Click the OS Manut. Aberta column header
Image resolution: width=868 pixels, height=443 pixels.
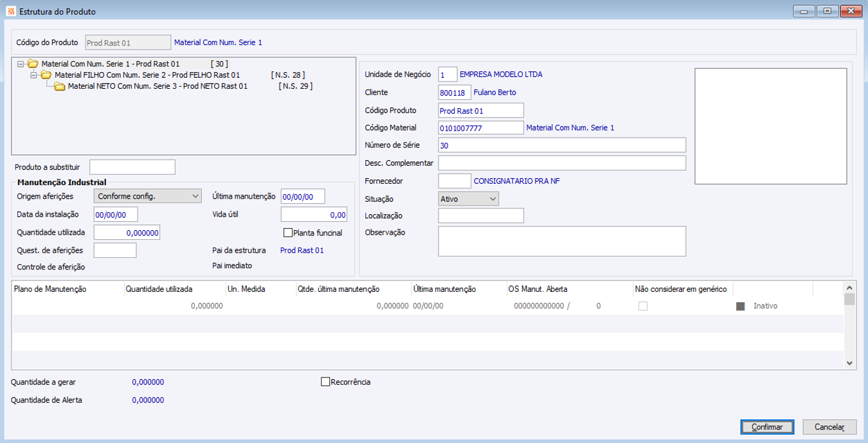pyautogui.click(x=569, y=289)
